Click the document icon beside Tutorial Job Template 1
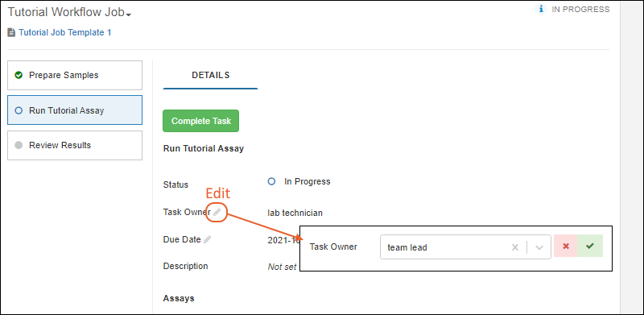 [11, 32]
